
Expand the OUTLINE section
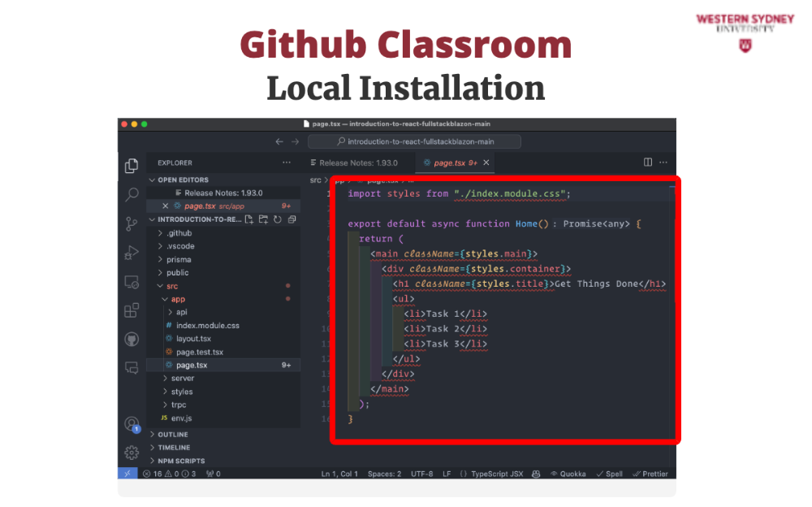point(173,435)
